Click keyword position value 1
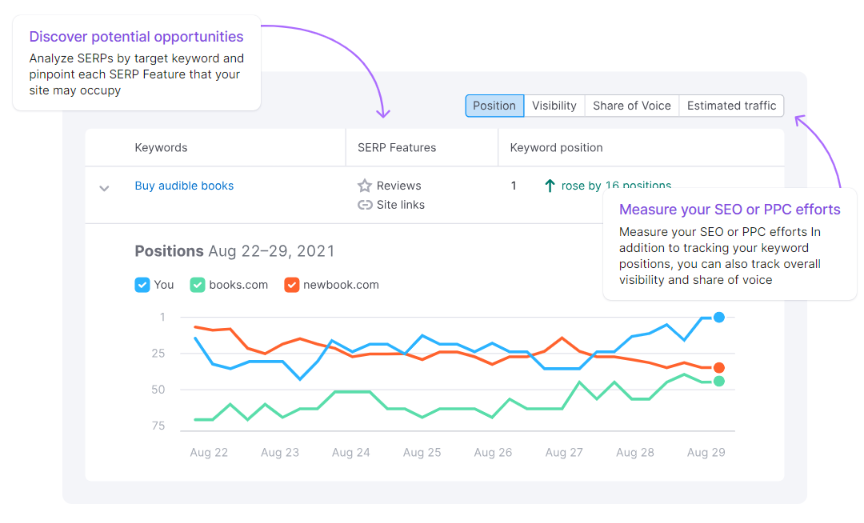This screenshot has height=523, width=864. (514, 186)
